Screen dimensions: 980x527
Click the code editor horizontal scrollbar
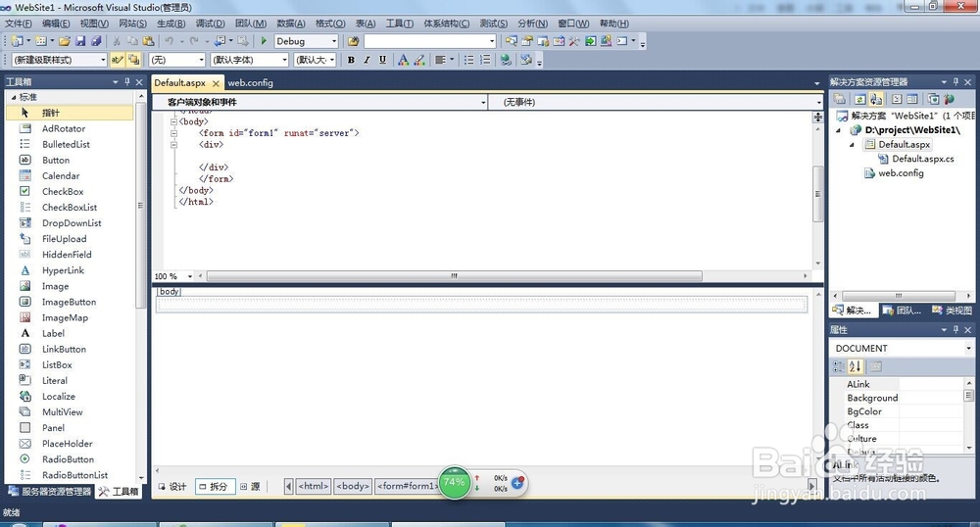455,276
